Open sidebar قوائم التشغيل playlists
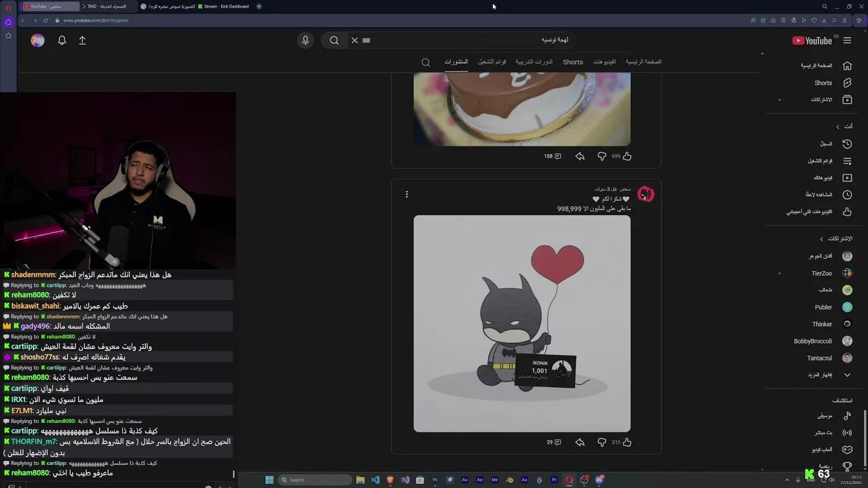868x488 pixels. pyautogui.click(x=830, y=161)
